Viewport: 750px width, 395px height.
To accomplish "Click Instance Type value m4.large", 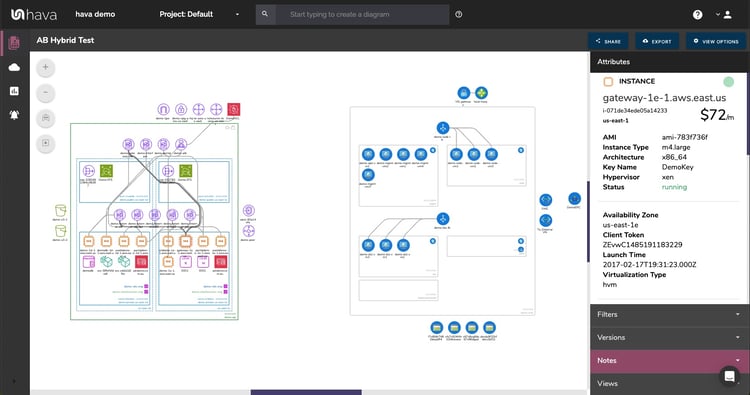I will (x=676, y=147).
